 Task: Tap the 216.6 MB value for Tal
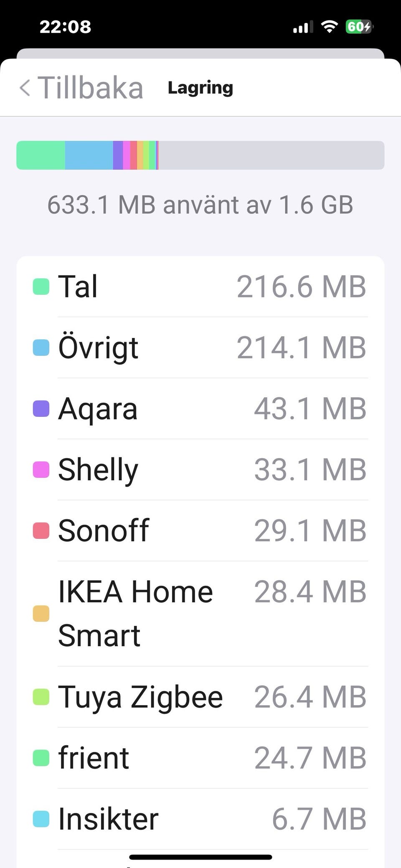[301, 287]
